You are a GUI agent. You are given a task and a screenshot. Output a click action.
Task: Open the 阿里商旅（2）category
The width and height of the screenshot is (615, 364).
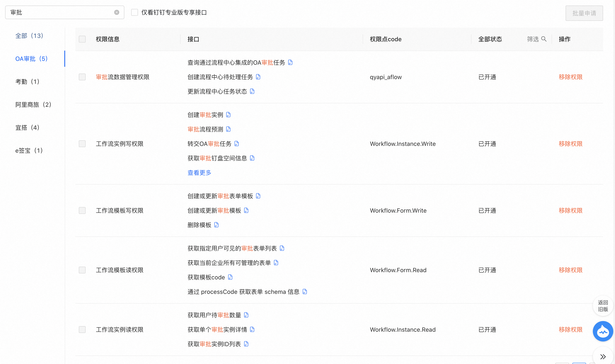33,105
